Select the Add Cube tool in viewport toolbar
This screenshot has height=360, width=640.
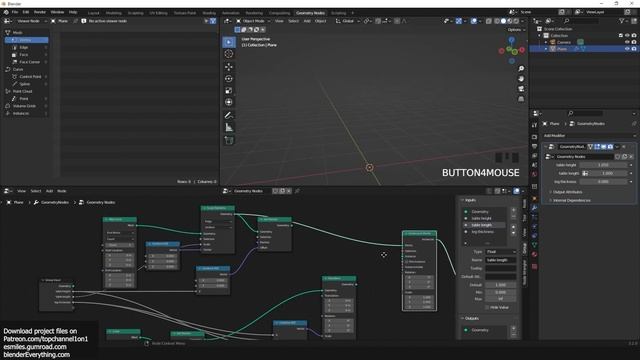(229, 141)
